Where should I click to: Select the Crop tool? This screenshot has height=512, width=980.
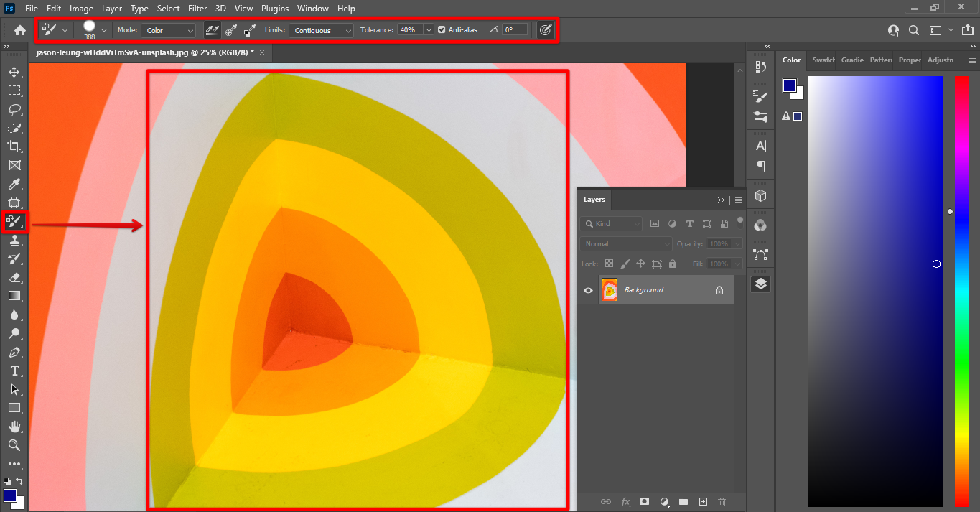(14, 146)
